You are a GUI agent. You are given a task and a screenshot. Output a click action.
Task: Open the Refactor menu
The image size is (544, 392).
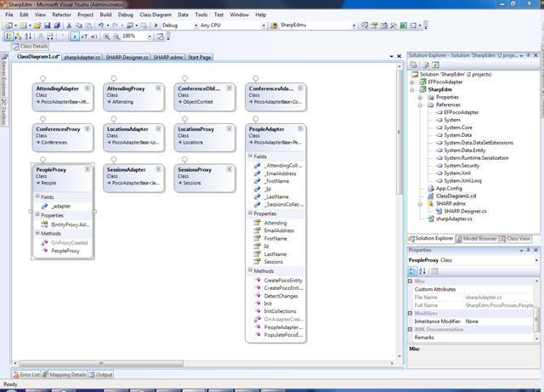pos(61,14)
